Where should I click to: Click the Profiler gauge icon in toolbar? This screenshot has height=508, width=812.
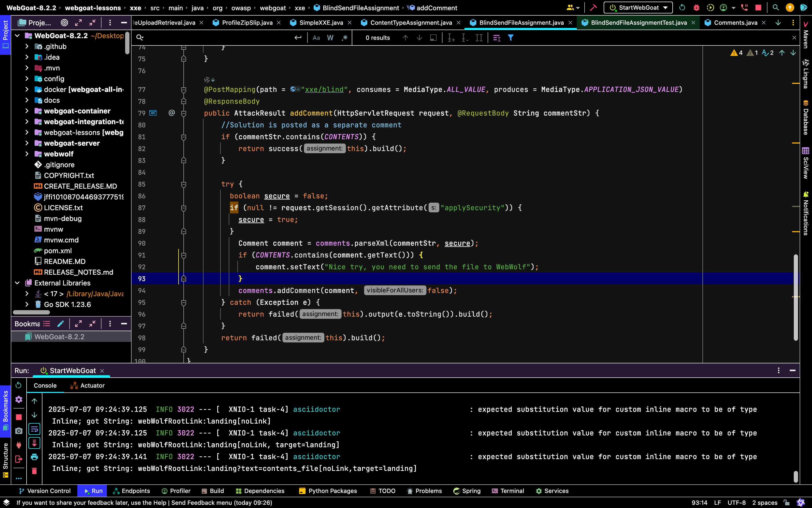point(723,8)
